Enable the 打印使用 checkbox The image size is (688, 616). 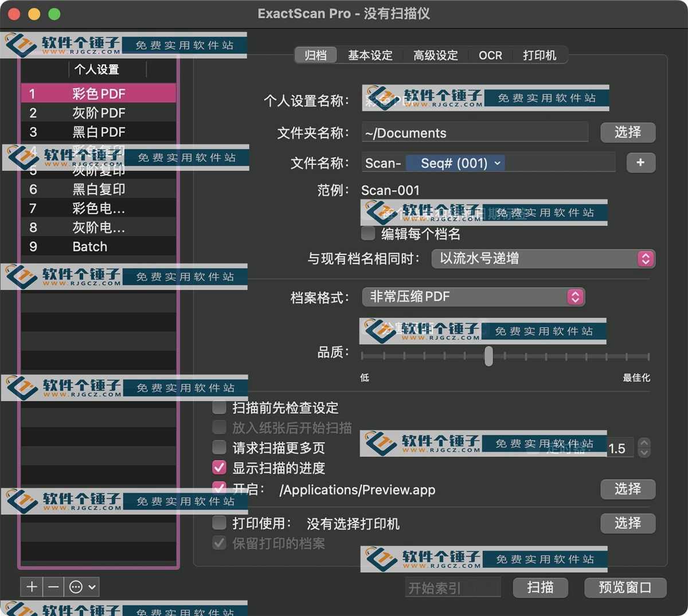pyautogui.click(x=219, y=523)
